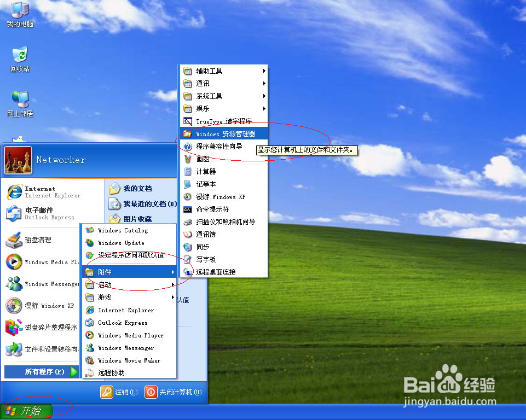Screen dimensions: 526x420
Task: Open TrueType font creator (造字程序)
Action: click(x=224, y=121)
